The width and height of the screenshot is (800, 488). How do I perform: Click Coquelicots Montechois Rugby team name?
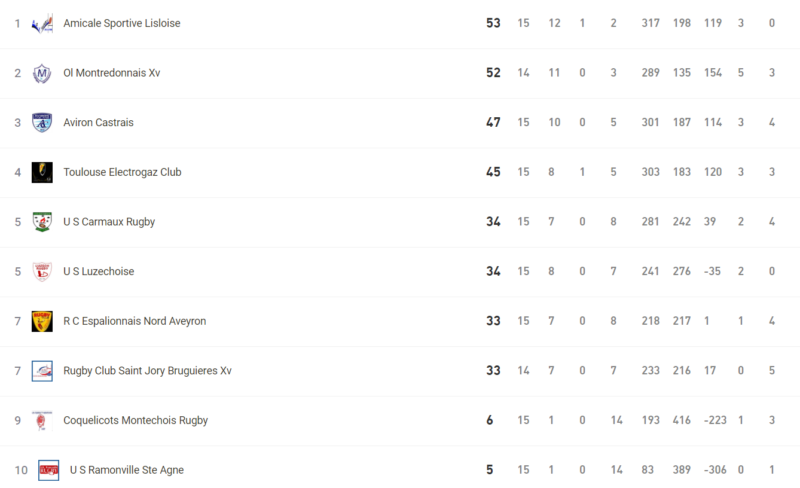point(136,420)
